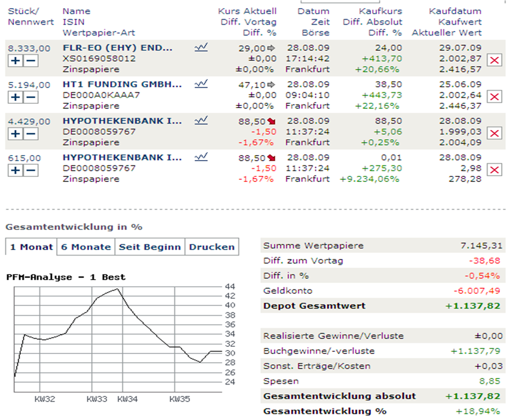Open chart icon for 615,00 HYPOTHEKENBANK row
This screenshot has width=517, height=420.
[201, 157]
